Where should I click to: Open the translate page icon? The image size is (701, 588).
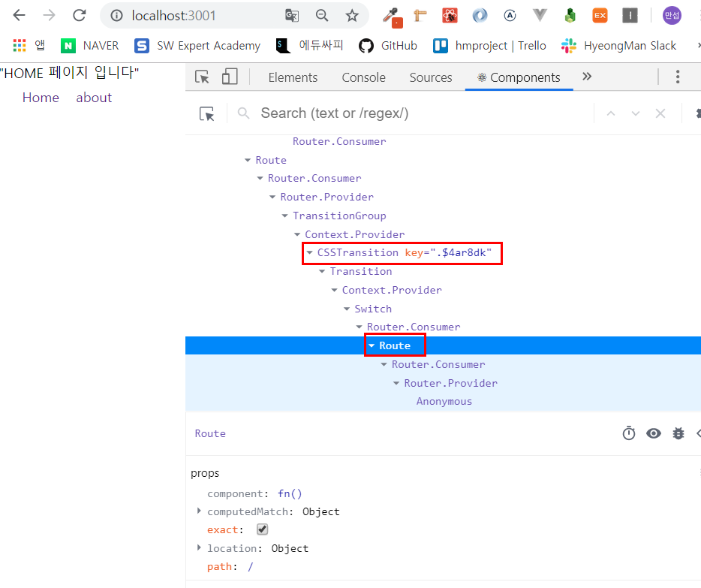[x=291, y=16]
